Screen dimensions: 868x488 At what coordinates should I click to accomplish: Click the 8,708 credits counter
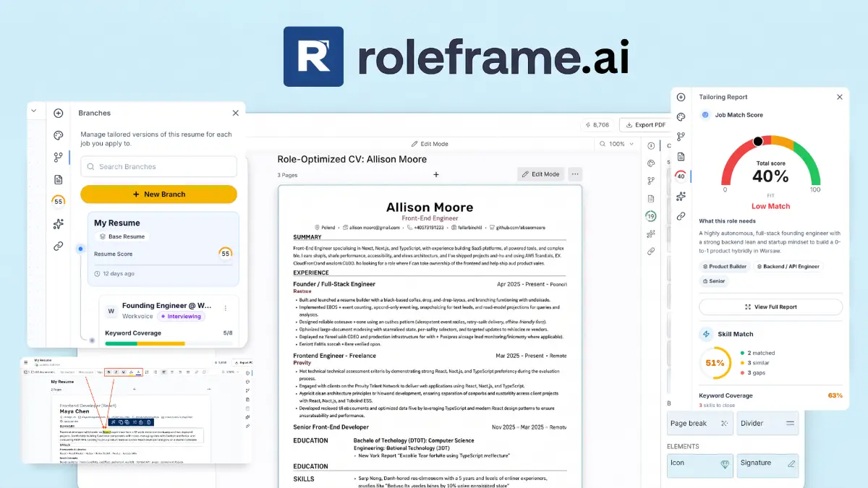(596, 124)
